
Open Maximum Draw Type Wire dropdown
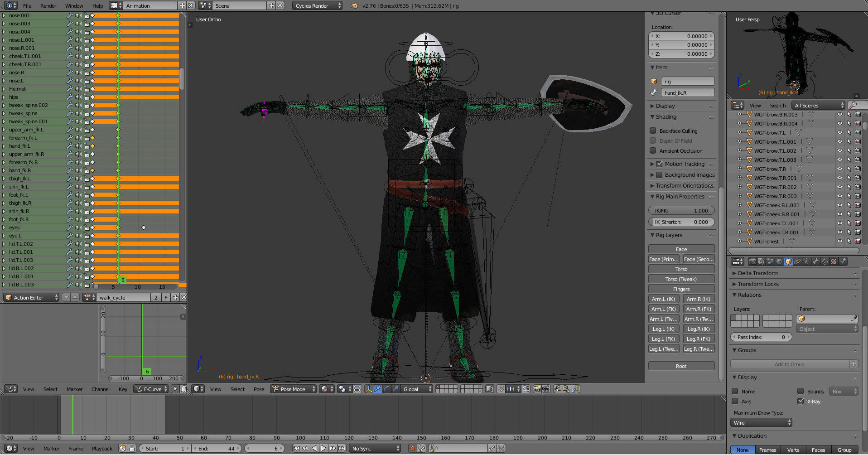[x=761, y=422]
